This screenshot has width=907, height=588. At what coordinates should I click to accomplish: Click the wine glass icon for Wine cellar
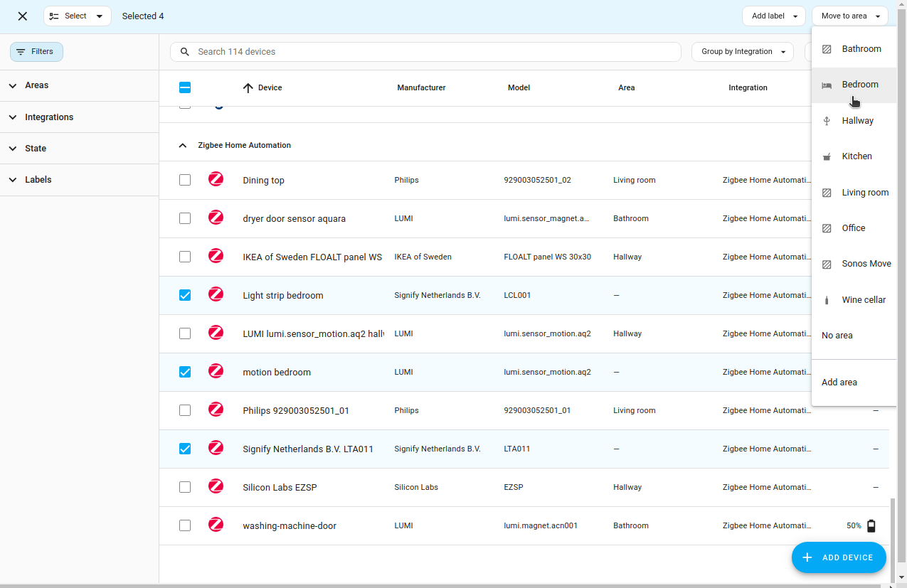(827, 299)
